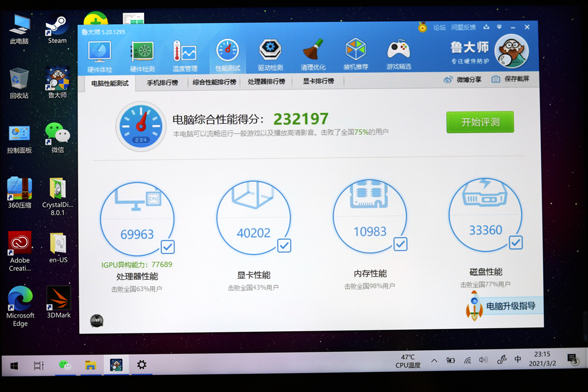
Task: Open 论坛 forum link
Action: click(x=439, y=28)
